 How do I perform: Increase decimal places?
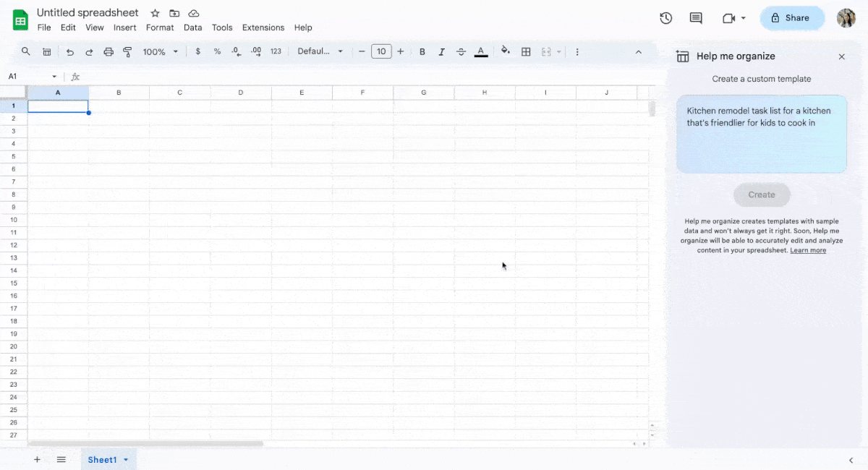(x=256, y=52)
